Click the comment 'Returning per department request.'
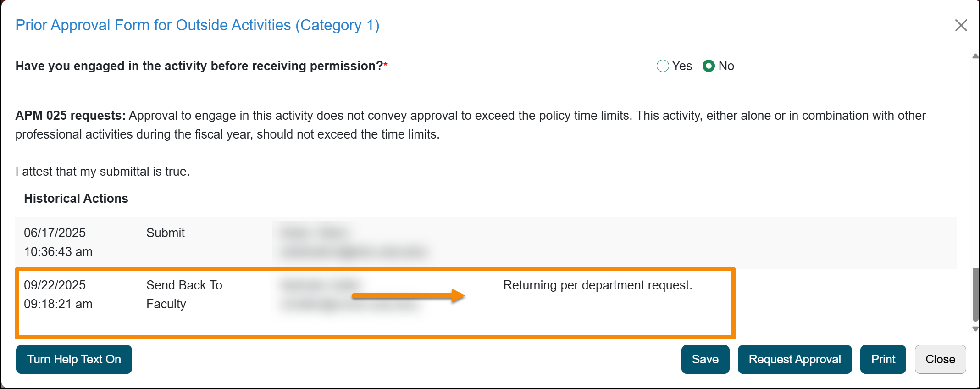The width and height of the screenshot is (980, 389). 598,285
